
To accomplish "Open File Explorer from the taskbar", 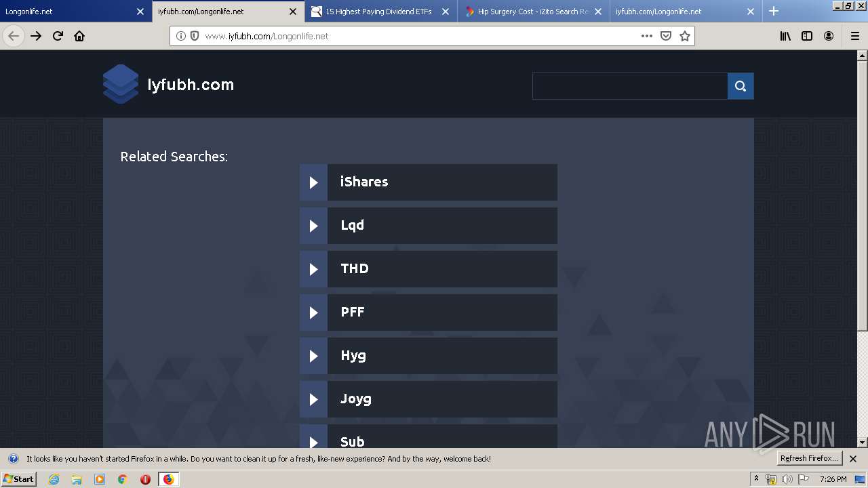I will coord(77,479).
